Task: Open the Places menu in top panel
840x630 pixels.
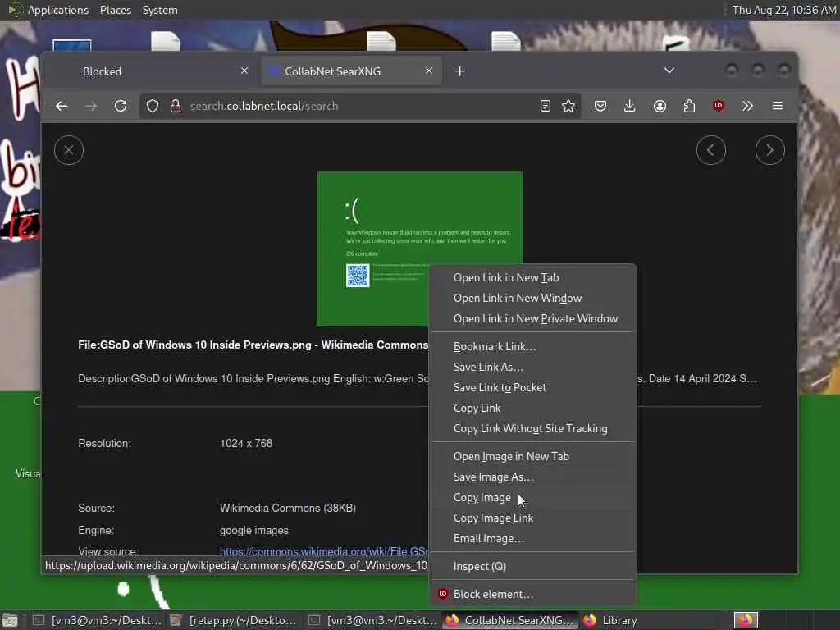Action: tap(116, 10)
